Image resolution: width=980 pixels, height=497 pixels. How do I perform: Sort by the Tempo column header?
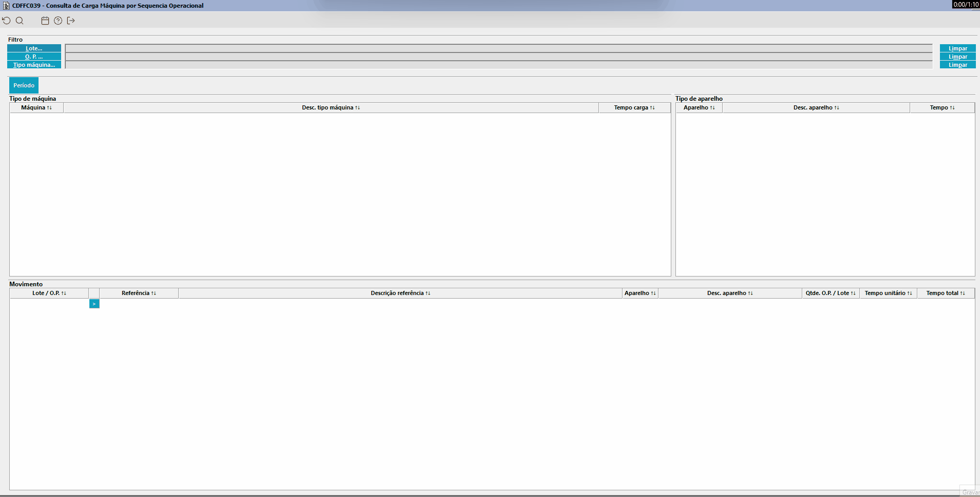[x=942, y=107]
